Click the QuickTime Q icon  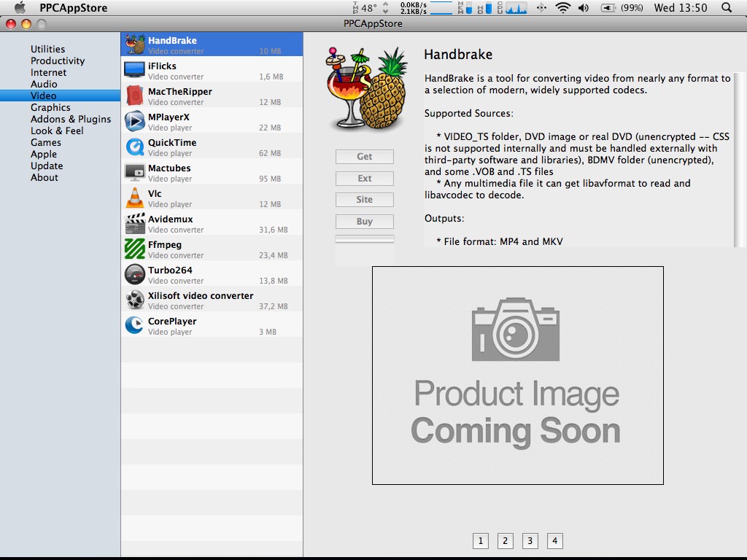point(135,147)
